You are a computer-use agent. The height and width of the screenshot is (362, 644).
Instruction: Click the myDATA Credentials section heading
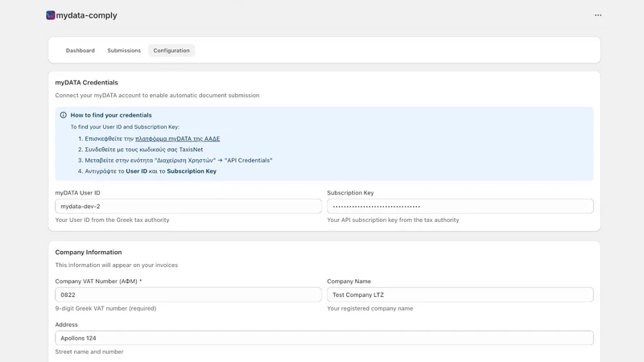(87, 83)
